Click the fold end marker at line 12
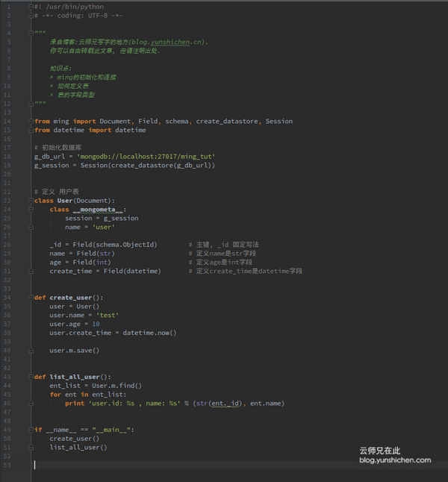This screenshot has width=448, height=482. click(32, 104)
